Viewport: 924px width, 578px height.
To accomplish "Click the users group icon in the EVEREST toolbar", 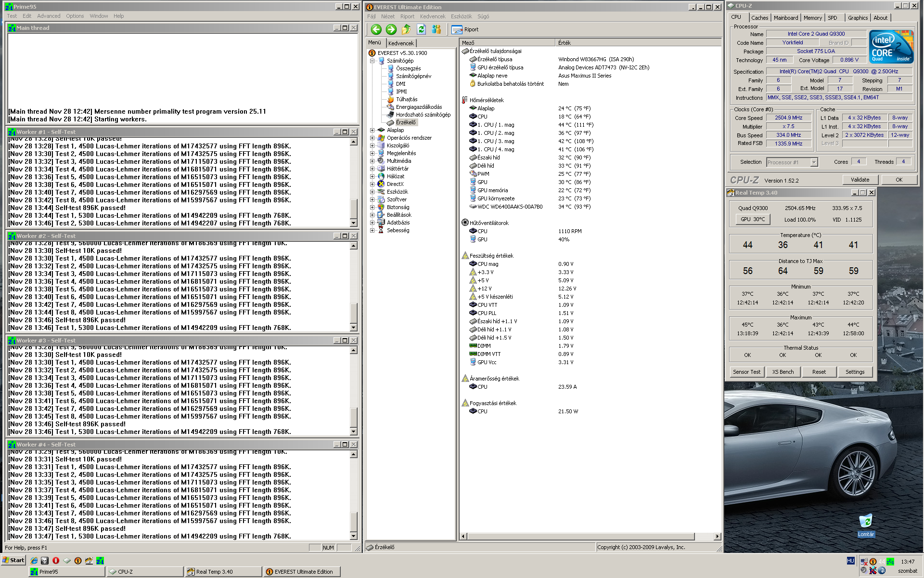I will [436, 29].
